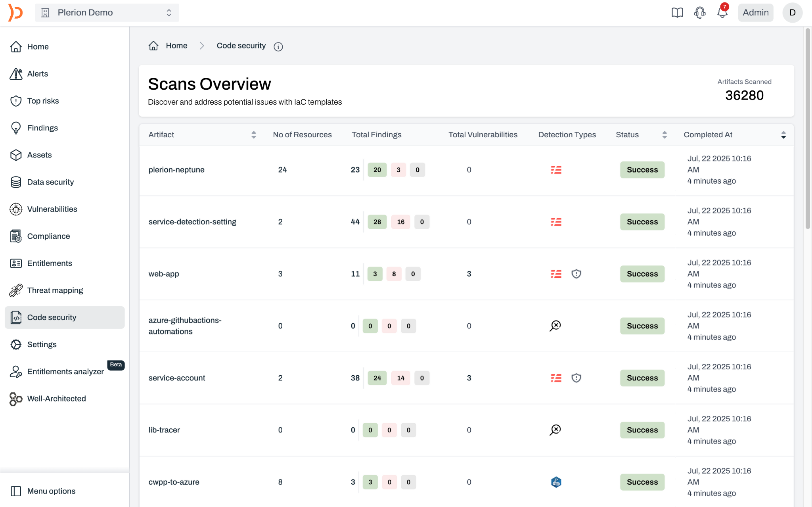Open the service-detection-setting artifact
Image resolution: width=812 pixels, height=507 pixels.
192,222
